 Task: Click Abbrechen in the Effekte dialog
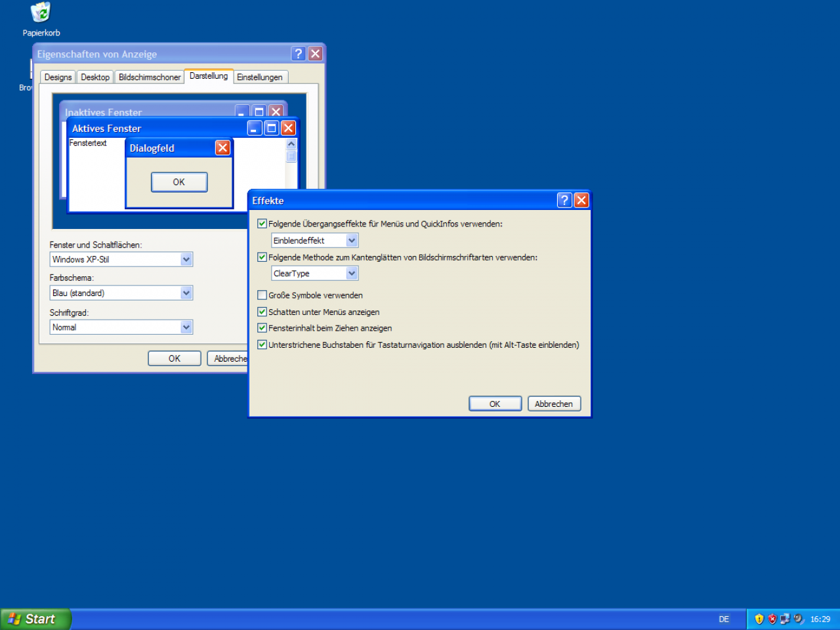(554, 404)
